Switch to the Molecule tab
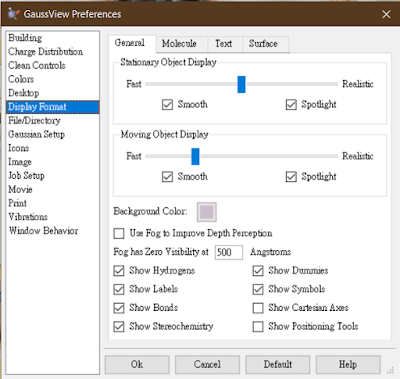The width and height of the screenshot is (400, 379). [x=182, y=44]
